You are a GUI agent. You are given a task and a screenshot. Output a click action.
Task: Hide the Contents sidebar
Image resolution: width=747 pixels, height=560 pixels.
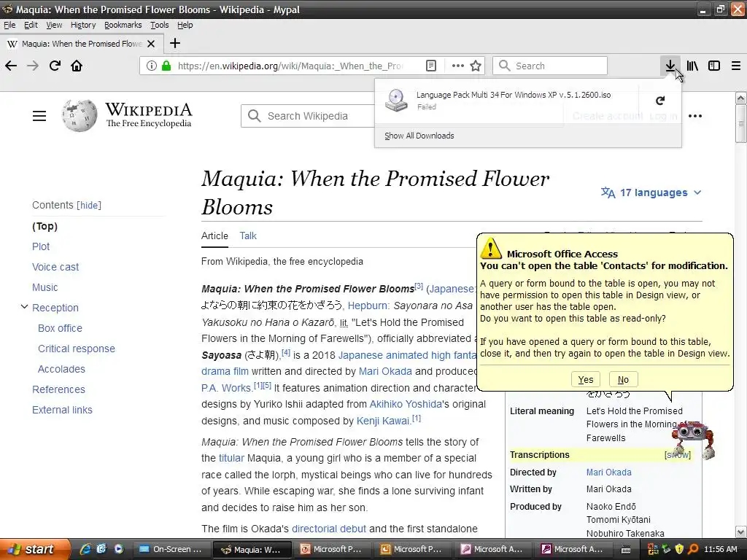pos(89,205)
